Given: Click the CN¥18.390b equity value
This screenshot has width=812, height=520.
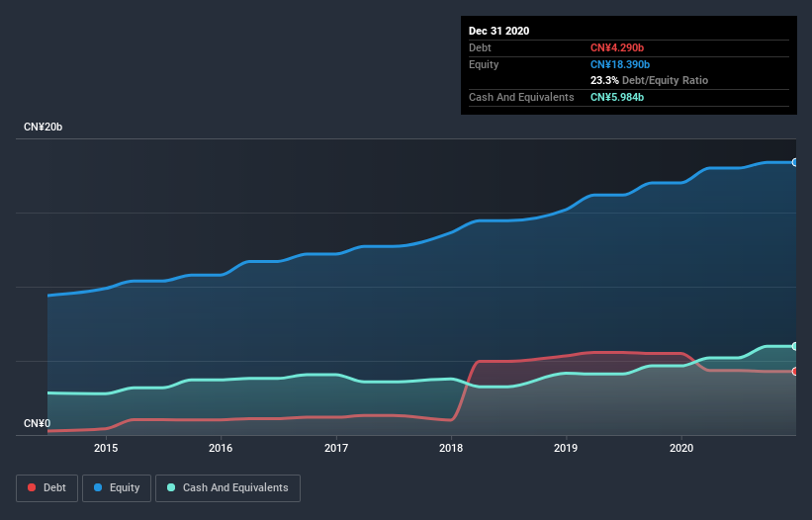Looking at the screenshot, I should pyautogui.click(x=620, y=64).
